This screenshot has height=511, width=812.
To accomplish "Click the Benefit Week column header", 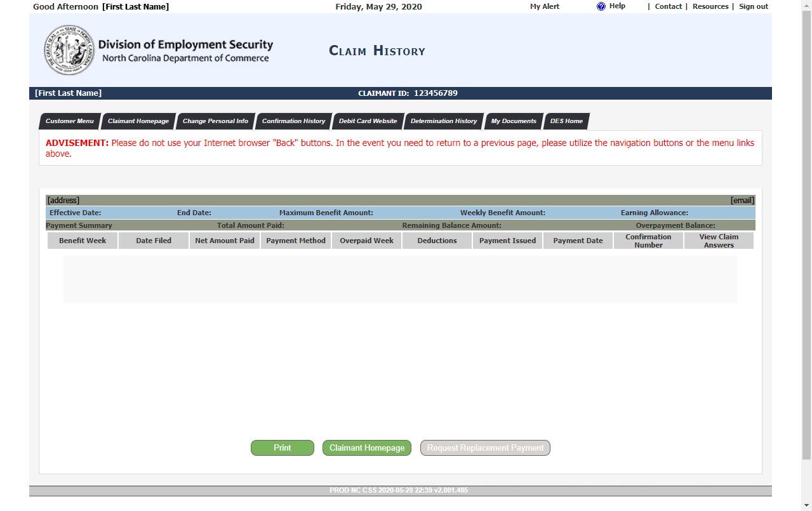I will (83, 241).
